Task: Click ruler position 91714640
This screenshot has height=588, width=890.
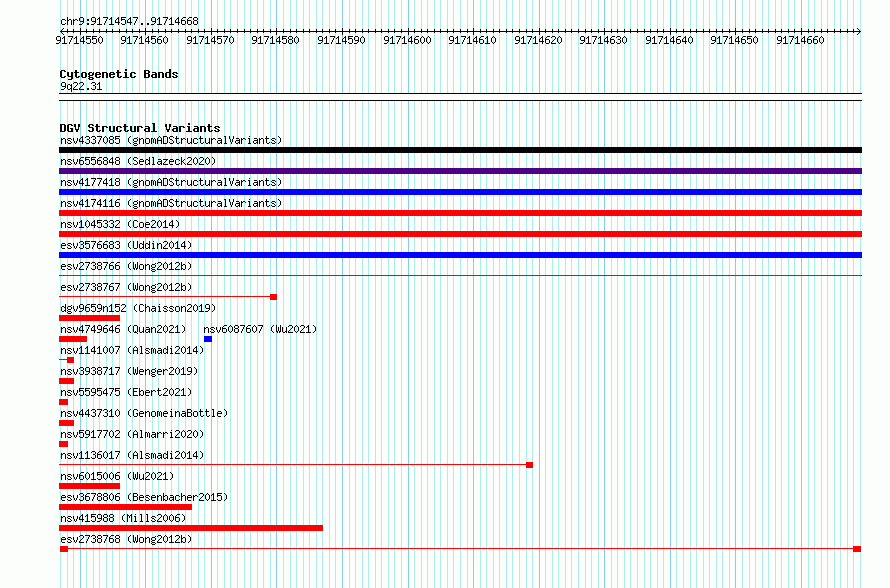Action: click(x=669, y=40)
